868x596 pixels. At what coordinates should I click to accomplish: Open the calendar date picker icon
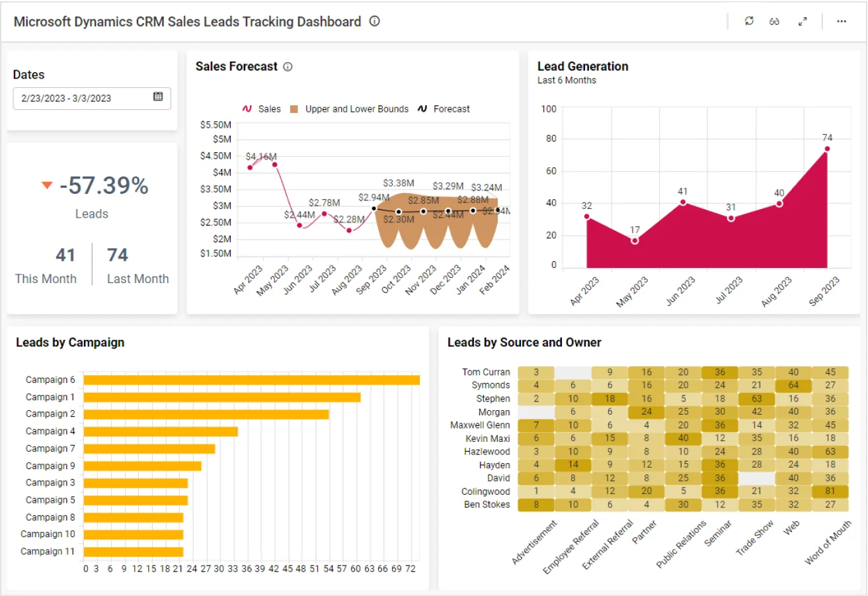(158, 97)
